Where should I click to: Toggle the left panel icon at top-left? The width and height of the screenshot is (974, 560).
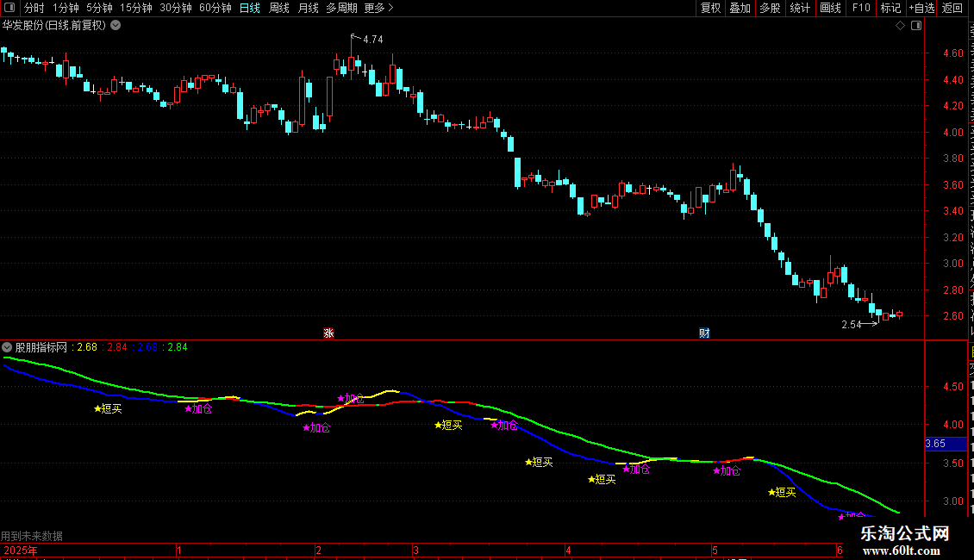point(9,8)
